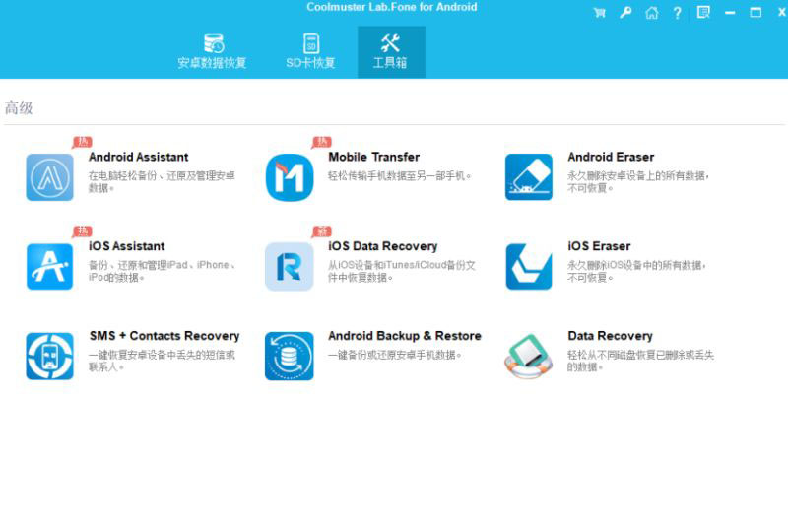788x532 pixels.
Task: Click the home icon in title bar
Action: tap(651, 13)
